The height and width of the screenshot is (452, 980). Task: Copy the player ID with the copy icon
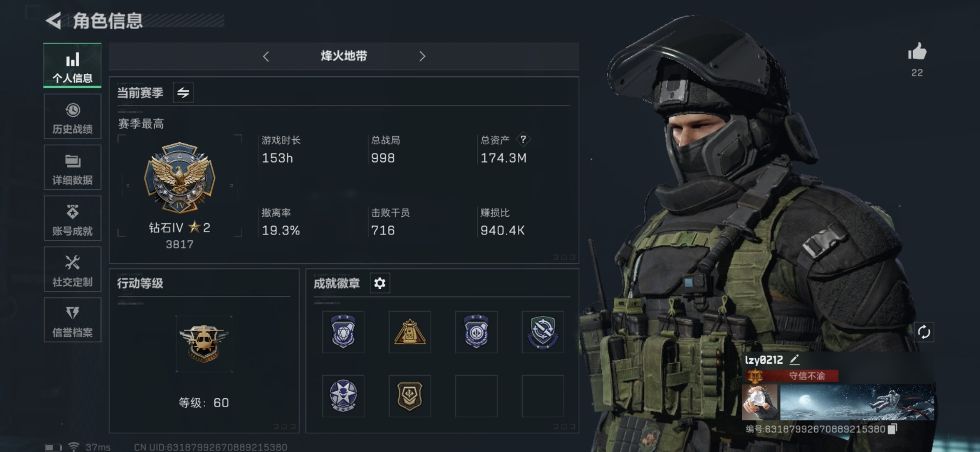(892, 429)
